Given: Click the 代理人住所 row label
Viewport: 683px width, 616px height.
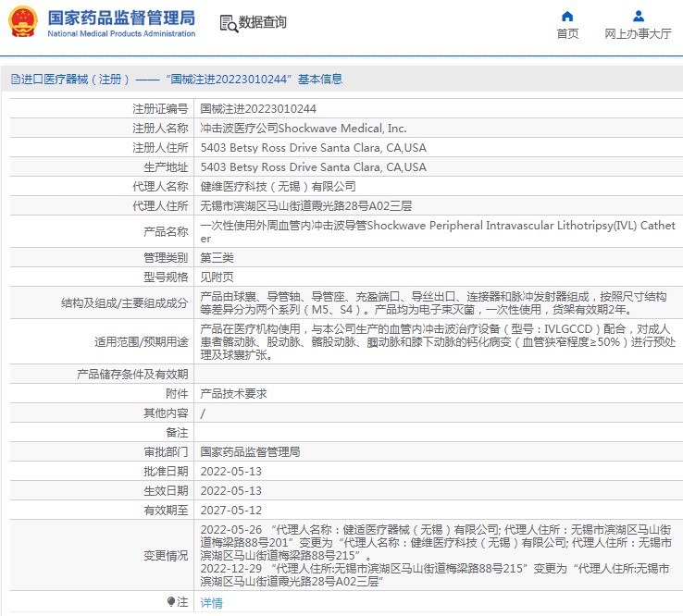Looking at the screenshot, I should (160, 206).
